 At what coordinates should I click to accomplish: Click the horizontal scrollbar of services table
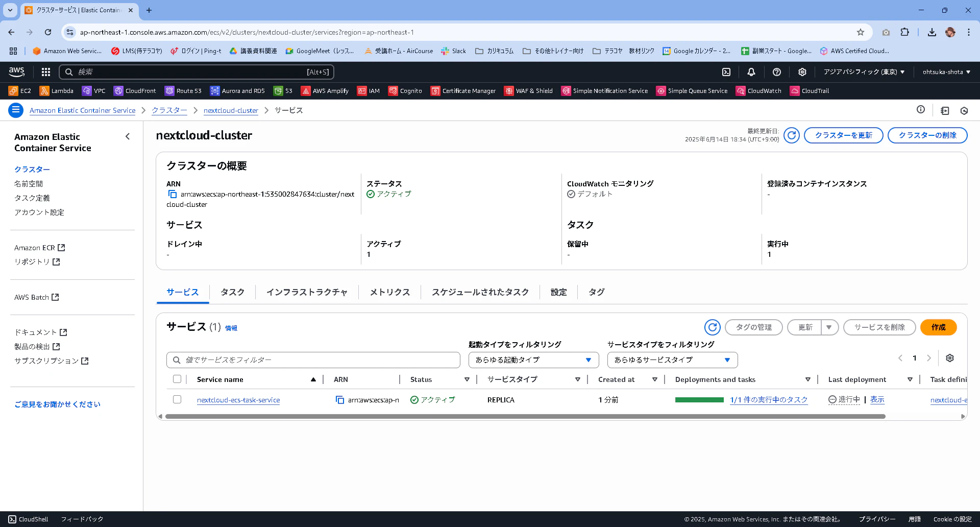525,416
